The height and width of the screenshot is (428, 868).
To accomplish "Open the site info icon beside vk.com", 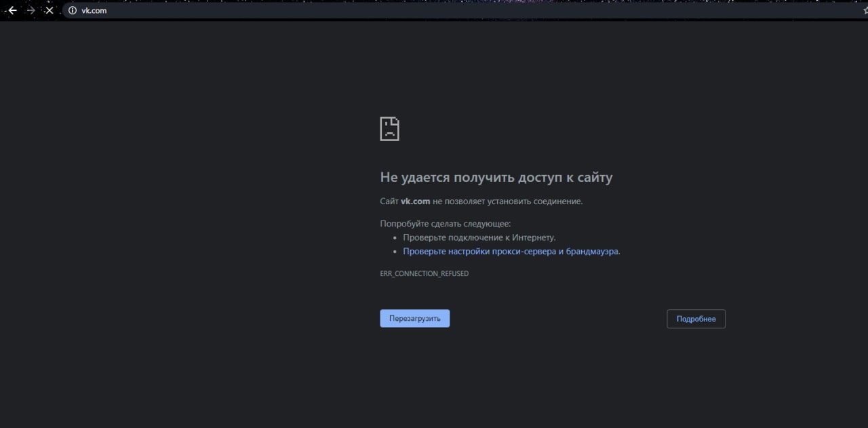I will point(73,10).
